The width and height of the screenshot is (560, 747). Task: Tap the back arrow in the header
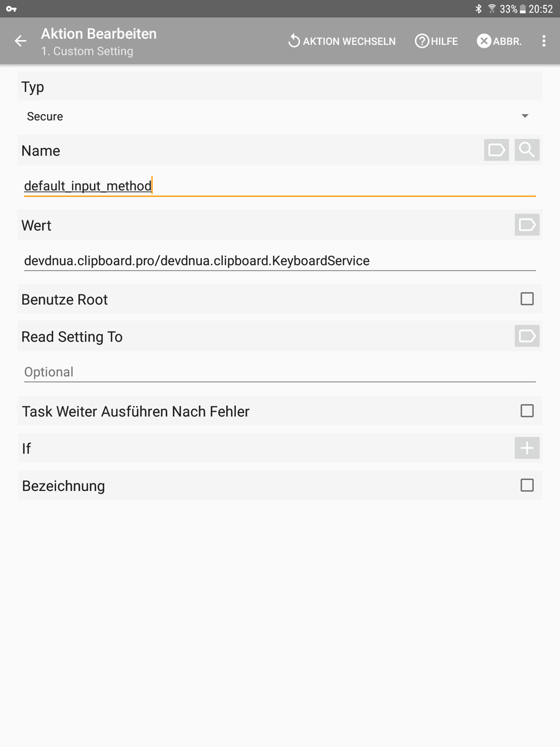pos(21,41)
